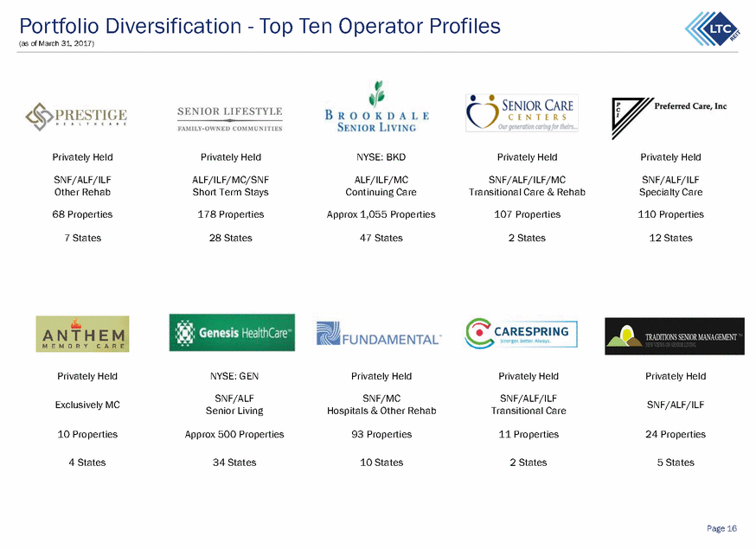Viewport: 756px width, 549px height.
Task: Click 'Approx 500 Properties' under Genesis
Action: (234, 434)
